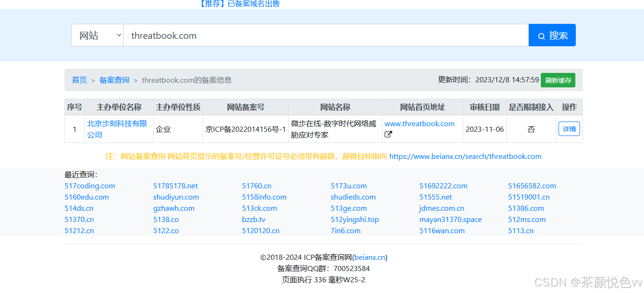The width and height of the screenshot is (644, 293).
Task: Open recent query shudieds.com
Action: [353, 197]
